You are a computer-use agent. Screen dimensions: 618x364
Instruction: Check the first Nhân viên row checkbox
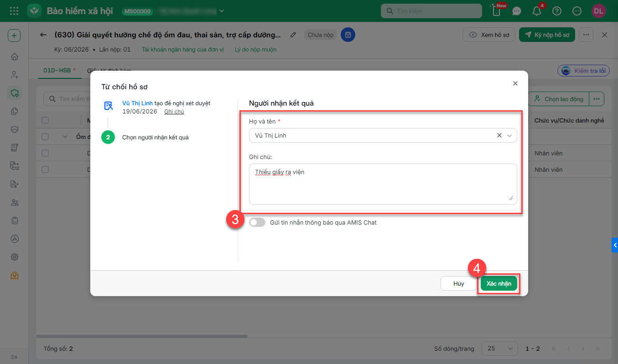point(45,153)
